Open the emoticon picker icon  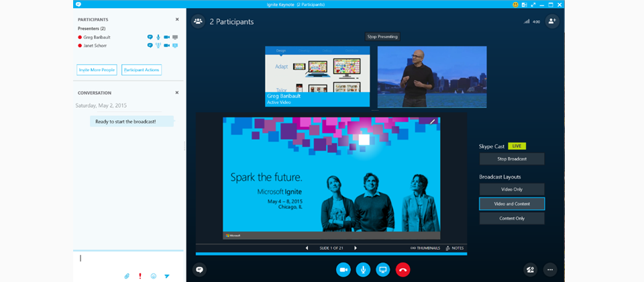tap(154, 276)
